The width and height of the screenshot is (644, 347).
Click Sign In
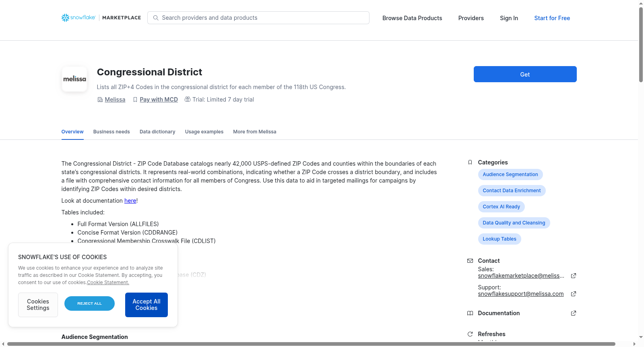(x=509, y=18)
